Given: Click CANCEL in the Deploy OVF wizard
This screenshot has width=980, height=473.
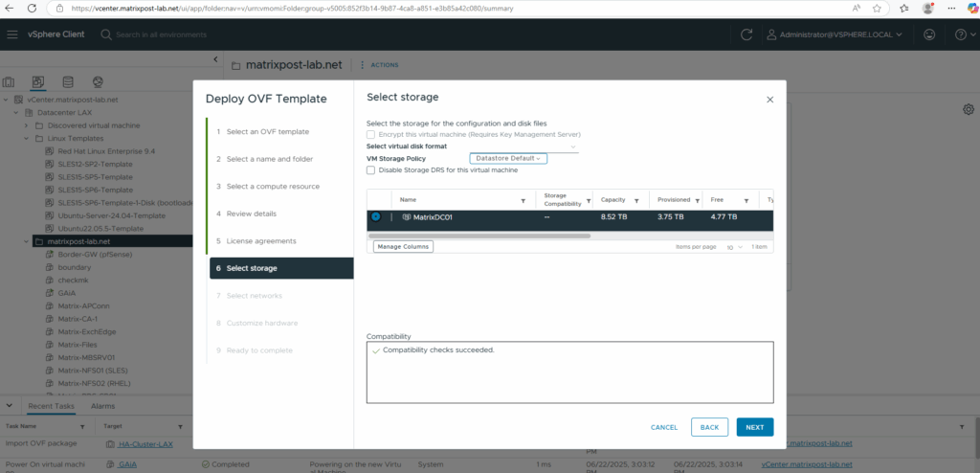Looking at the screenshot, I should (664, 427).
